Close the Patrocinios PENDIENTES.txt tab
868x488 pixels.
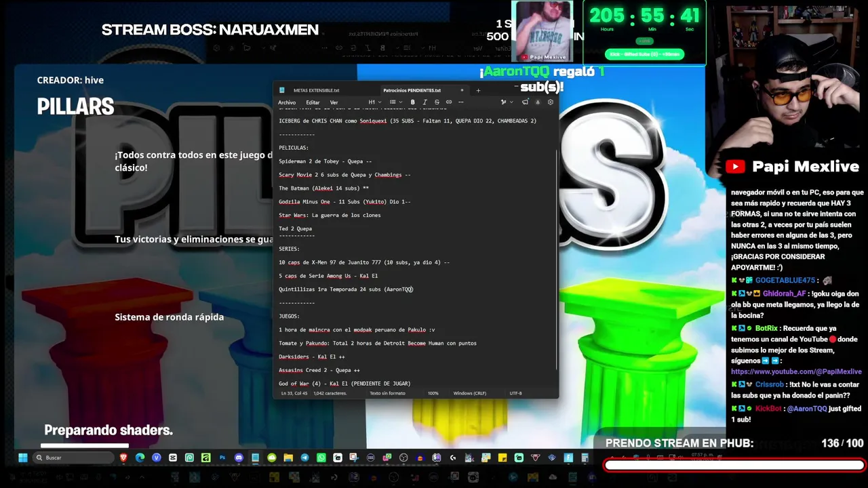tap(462, 90)
